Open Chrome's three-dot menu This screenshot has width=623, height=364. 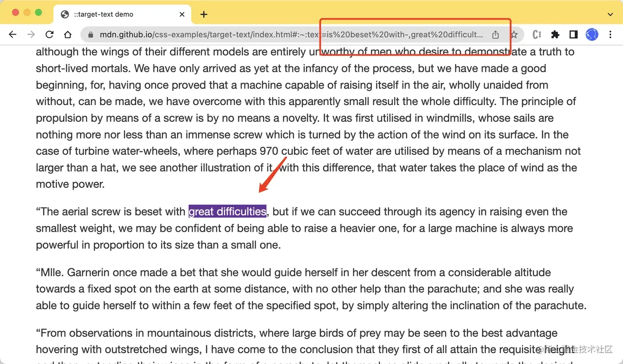click(611, 34)
